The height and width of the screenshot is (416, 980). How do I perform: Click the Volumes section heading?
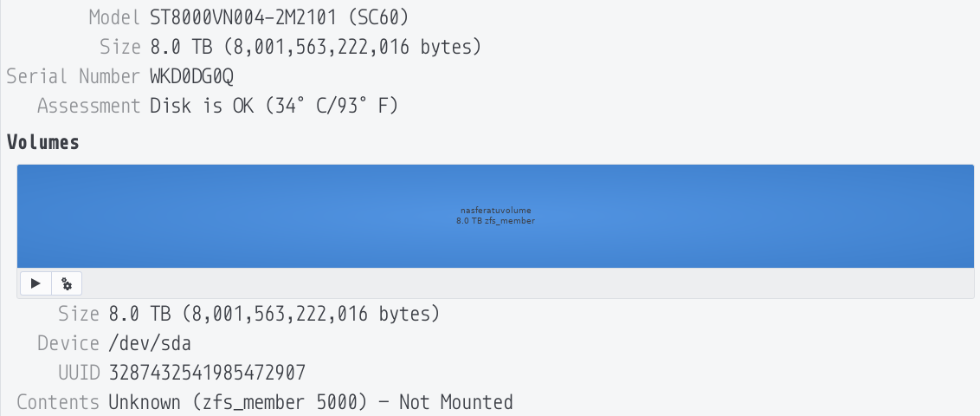click(43, 142)
